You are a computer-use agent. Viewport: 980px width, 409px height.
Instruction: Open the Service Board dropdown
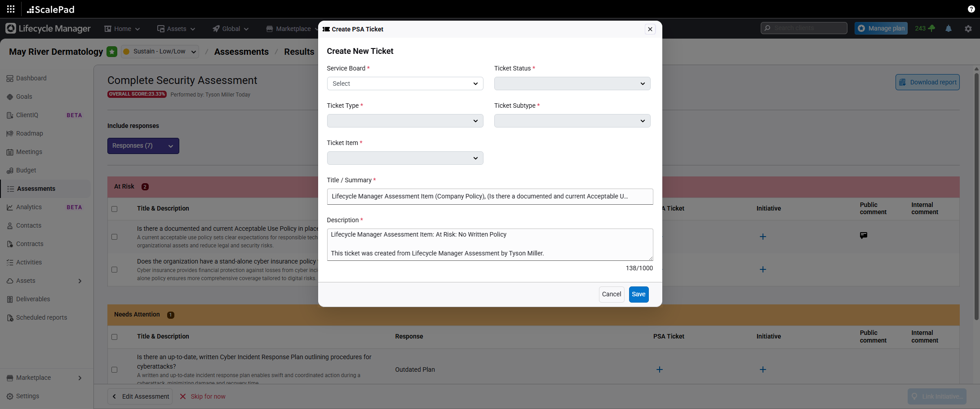coord(404,84)
